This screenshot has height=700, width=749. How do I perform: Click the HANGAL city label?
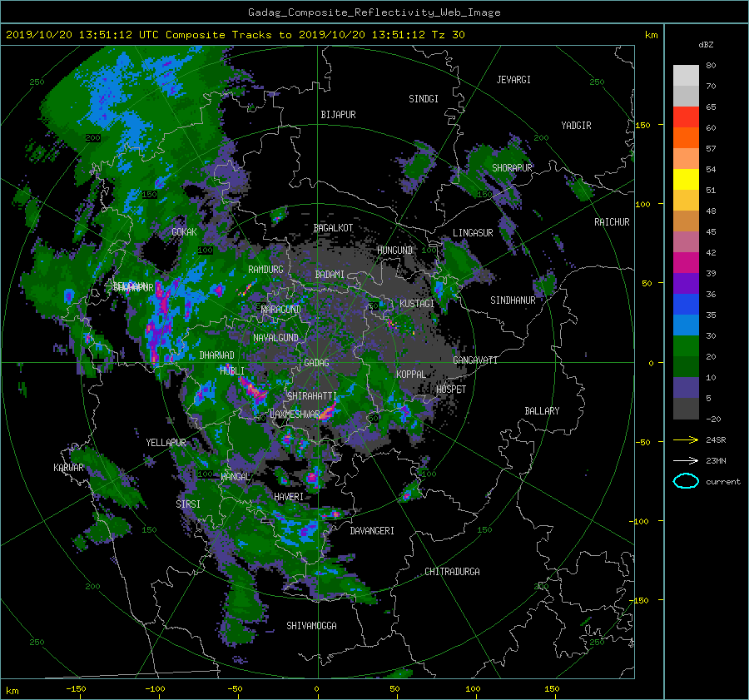(x=236, y=476)
